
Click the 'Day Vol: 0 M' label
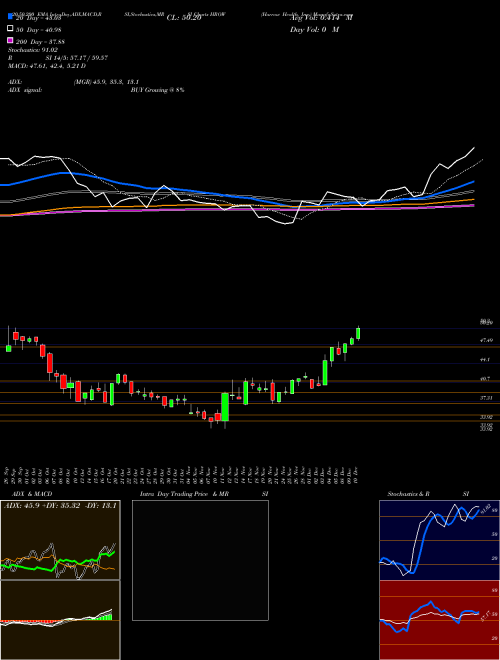click(314, 29)
